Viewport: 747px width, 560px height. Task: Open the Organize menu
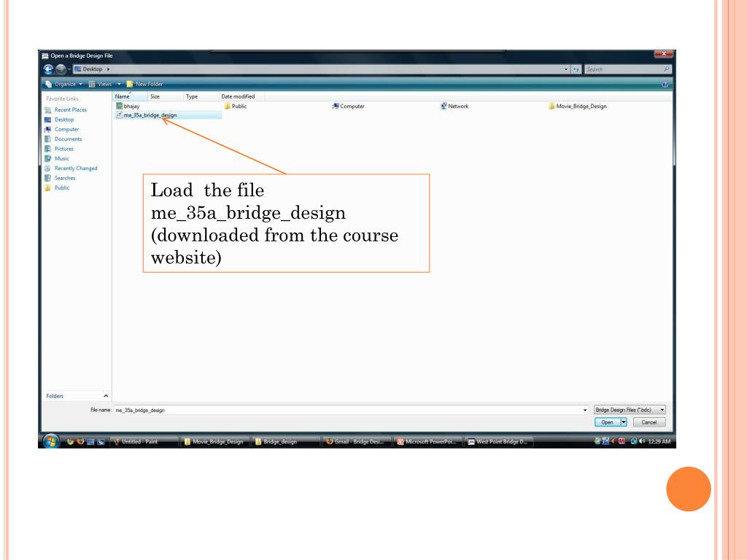click(x=64, y=85)
